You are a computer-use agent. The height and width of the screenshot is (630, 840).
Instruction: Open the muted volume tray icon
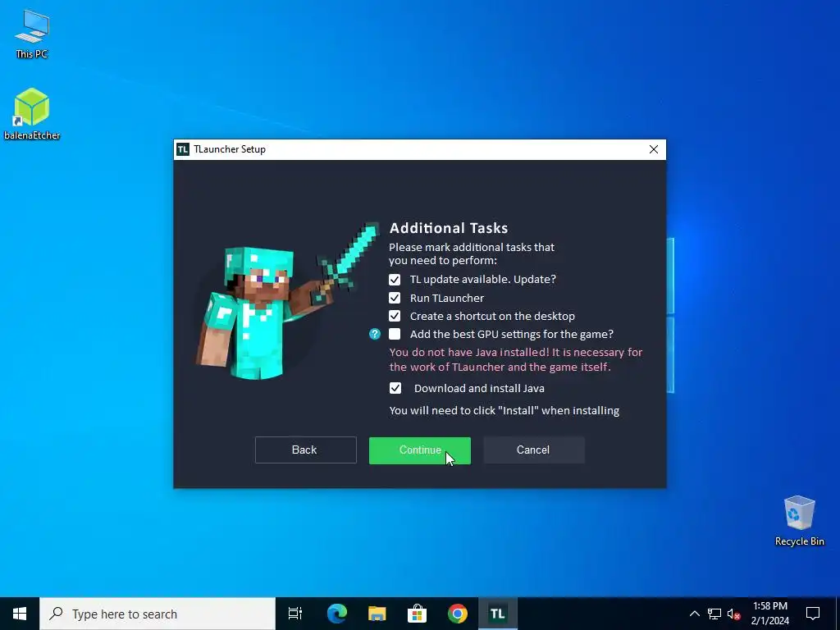tap(733, 614)
